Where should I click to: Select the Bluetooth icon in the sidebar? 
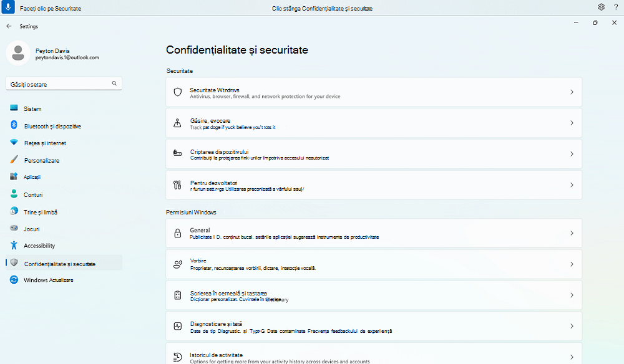14,125
